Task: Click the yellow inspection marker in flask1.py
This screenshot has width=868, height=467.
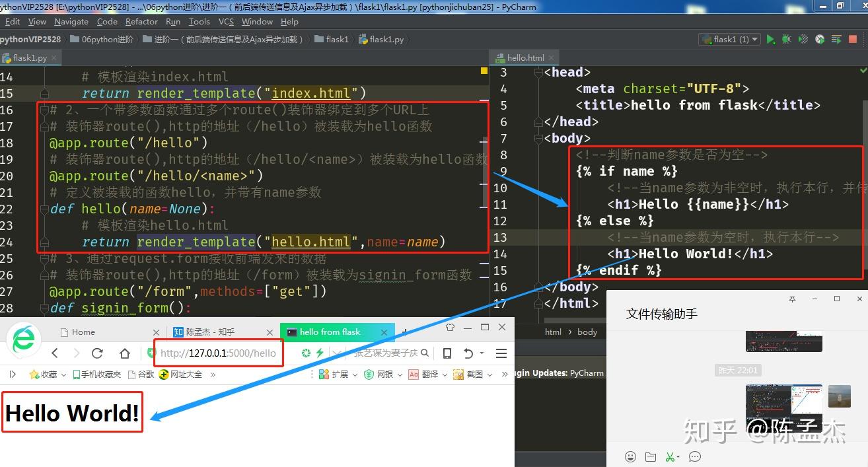Action: [484, 70]
